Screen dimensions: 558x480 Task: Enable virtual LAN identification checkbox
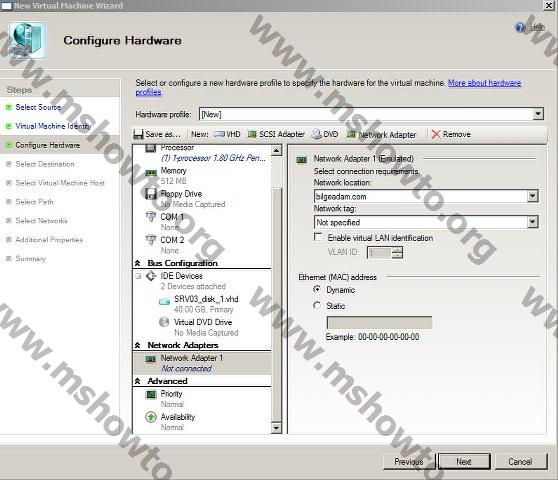[318, 237]
